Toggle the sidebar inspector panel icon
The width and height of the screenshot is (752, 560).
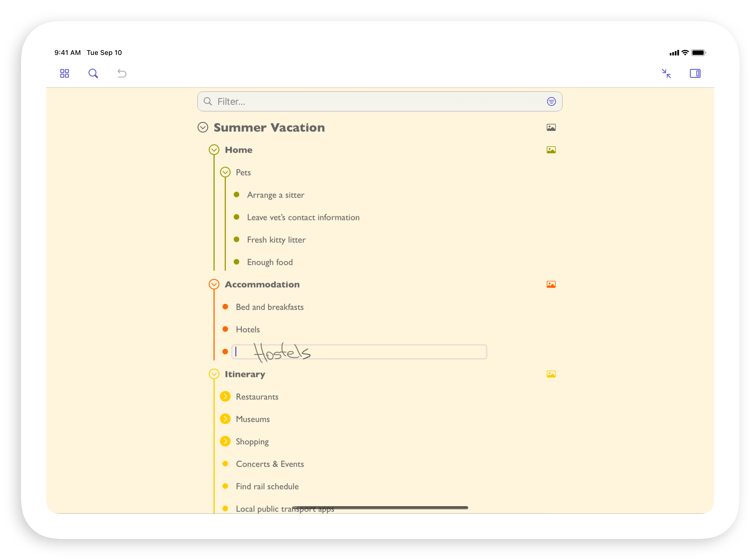[695, 73]
